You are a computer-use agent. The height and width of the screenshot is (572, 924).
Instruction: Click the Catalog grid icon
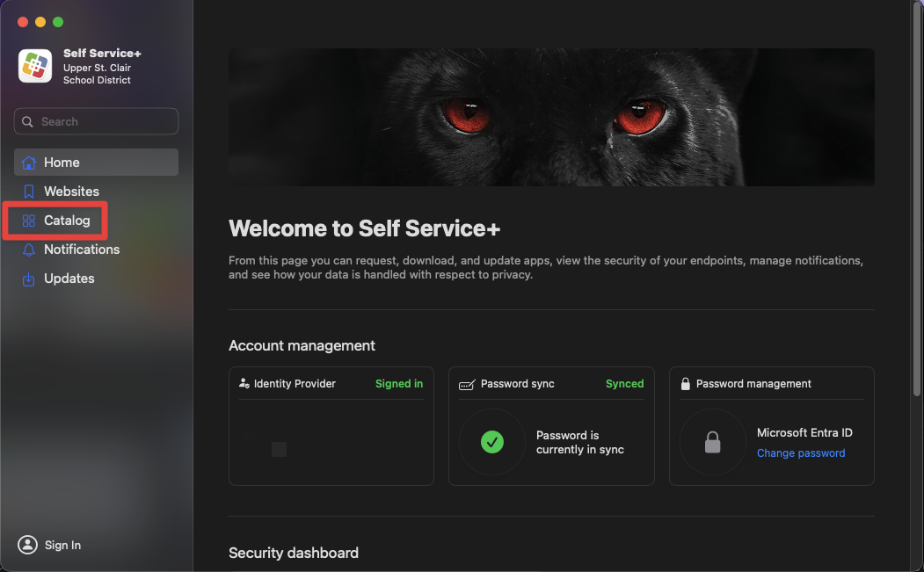click(29, 221)
